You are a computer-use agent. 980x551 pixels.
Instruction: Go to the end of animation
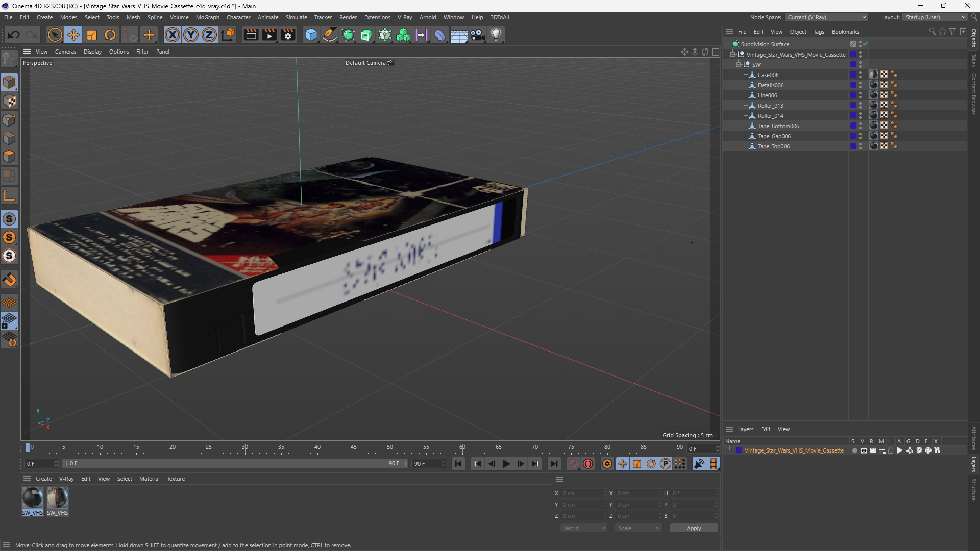[x=554, y=464]
